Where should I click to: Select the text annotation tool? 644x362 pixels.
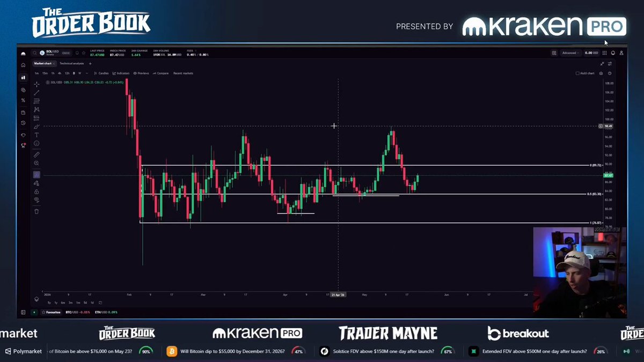click(36, 135)
